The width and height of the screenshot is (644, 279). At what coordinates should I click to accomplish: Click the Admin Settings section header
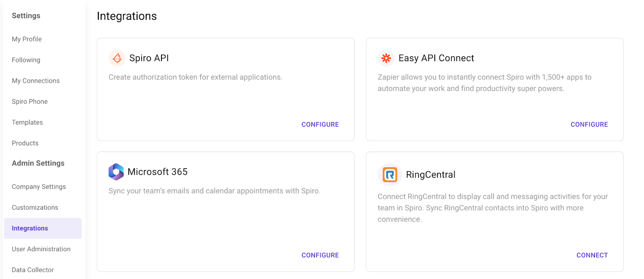[38, 163]
